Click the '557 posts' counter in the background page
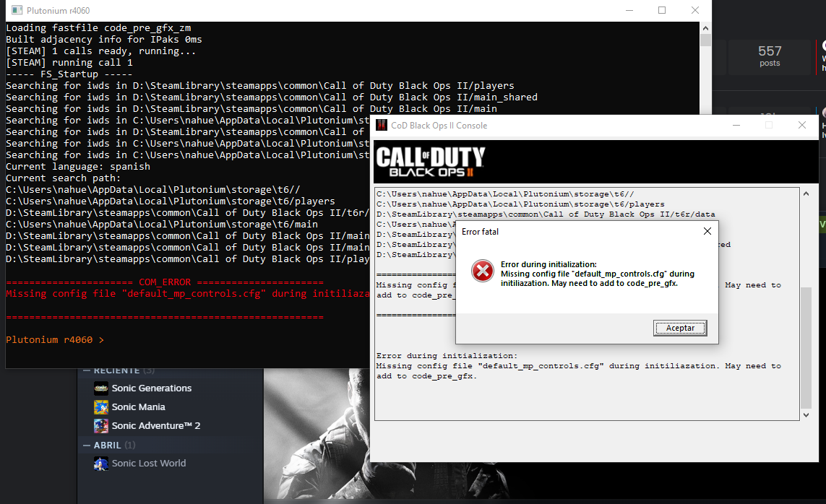Image resolution: width=826 pixels, height=504 pixels. pos(770,56)
